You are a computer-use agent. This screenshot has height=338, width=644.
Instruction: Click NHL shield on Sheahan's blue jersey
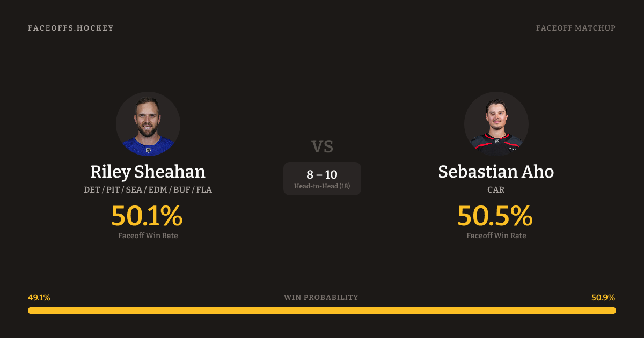tap(149, 150)
